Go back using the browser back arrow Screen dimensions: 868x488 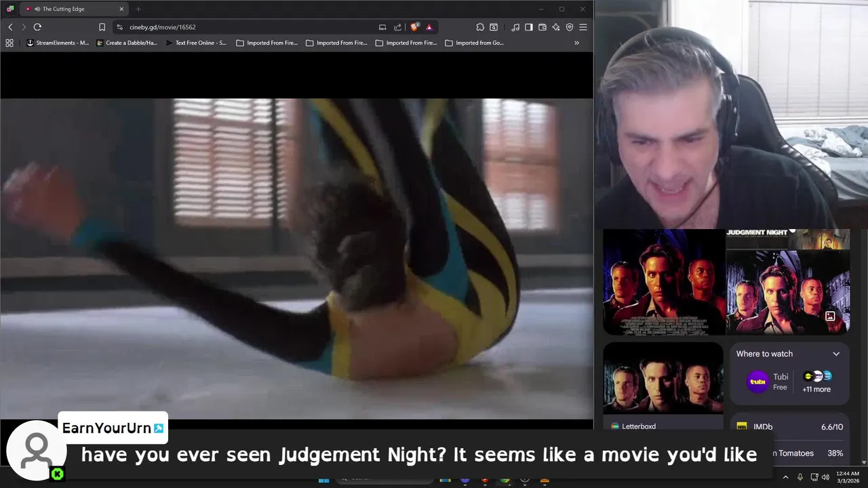coord(10,27)
